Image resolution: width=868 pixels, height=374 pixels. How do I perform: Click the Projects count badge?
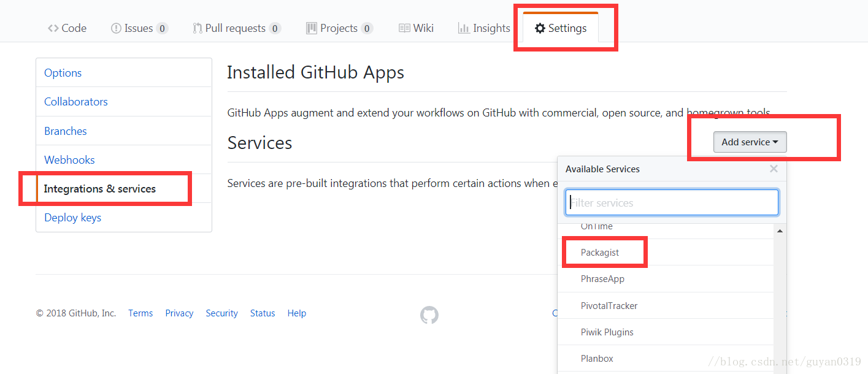click(367, 28)
